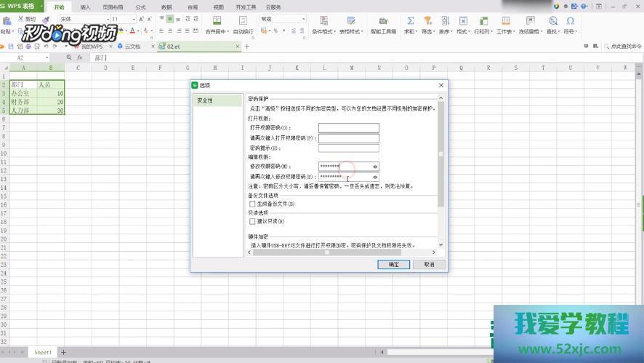This screenshot has height=363, width=644.
Task: Click the 打开权限密码 input field
Action: tap(348, 128)
